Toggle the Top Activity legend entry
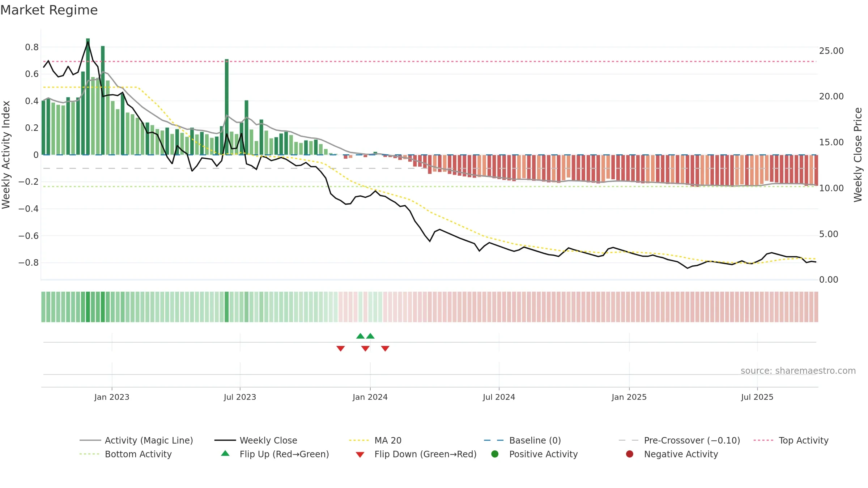Screen dimensions: 868x488 click(x=791, y=440)
